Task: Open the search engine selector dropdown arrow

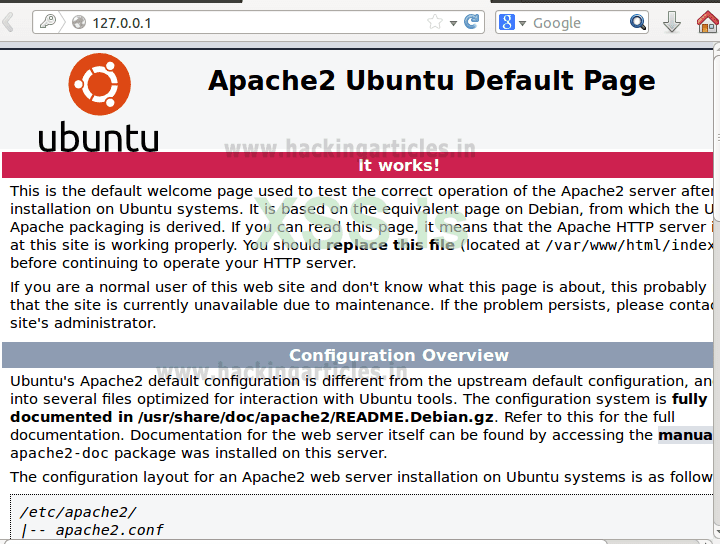Action: pos(522,23)
